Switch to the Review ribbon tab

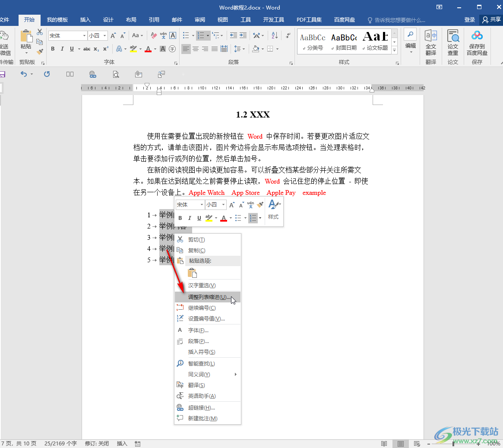(200, 20)
